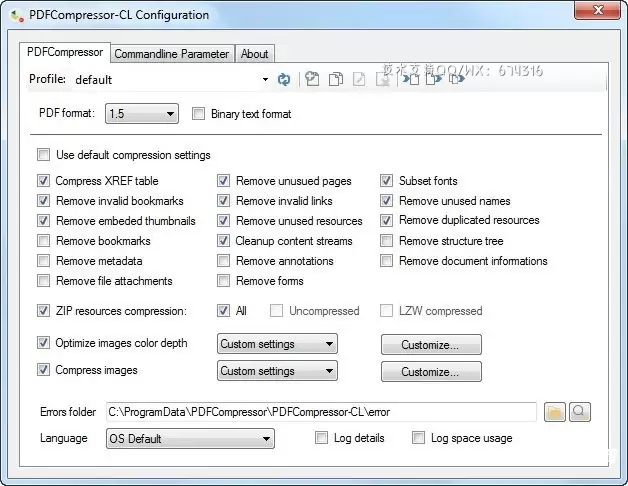Uncheck Remove invalid bookmarks
Screen dimensions: 628x486
tap(43, 201)
